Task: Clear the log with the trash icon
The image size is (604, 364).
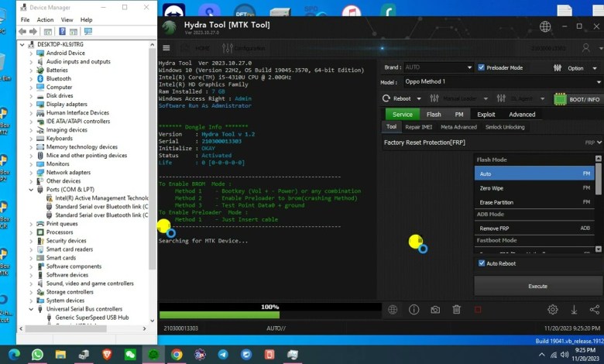Action: (x=457, y=310)
